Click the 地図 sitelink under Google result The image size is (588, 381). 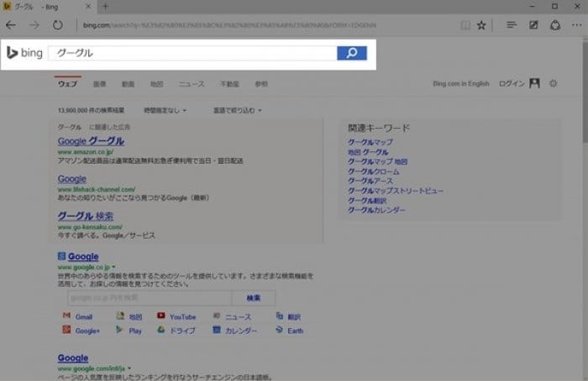click(x=135, y=317)
